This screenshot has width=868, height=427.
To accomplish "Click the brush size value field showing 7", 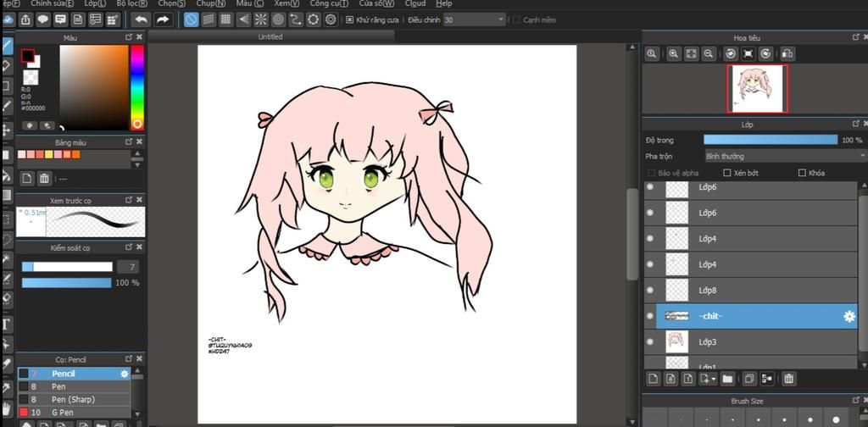I will [128, 267].
